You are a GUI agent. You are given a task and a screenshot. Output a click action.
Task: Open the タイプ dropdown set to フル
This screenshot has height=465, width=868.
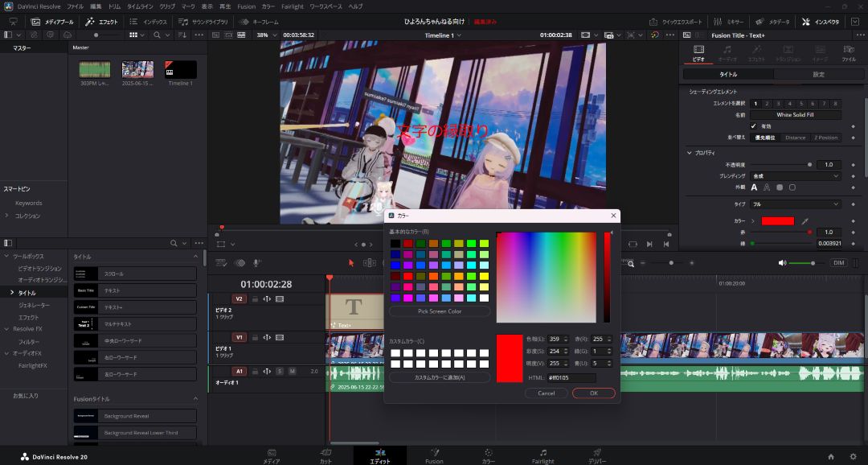coord(796,204)
